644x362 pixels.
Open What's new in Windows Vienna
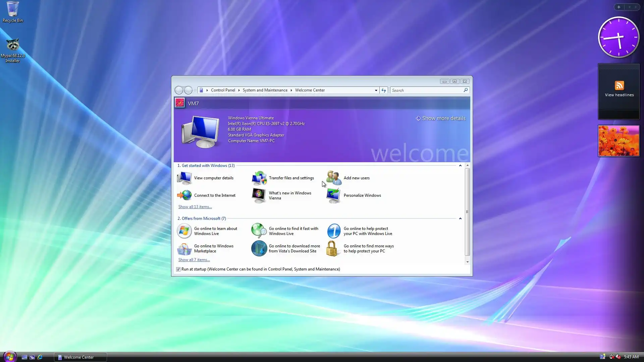pyautogui.click(x=290, y=195)
